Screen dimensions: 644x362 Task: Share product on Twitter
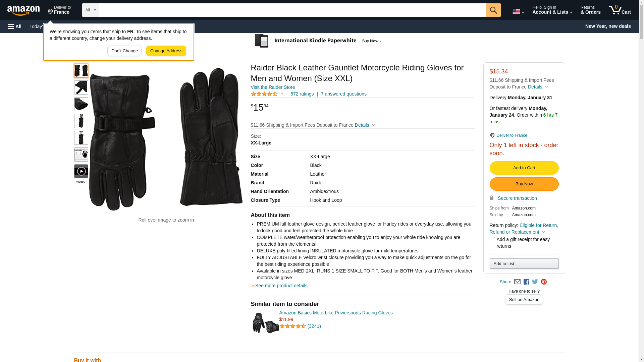(x=535, y=282)
